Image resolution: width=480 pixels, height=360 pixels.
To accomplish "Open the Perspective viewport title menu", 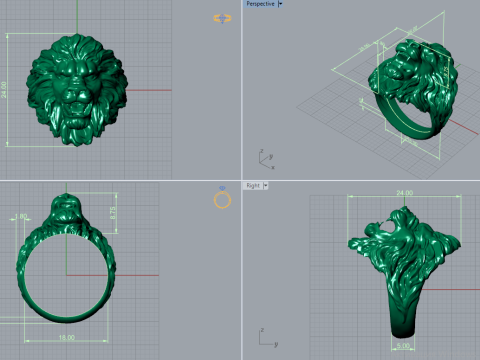I will (x=260, y=4).
